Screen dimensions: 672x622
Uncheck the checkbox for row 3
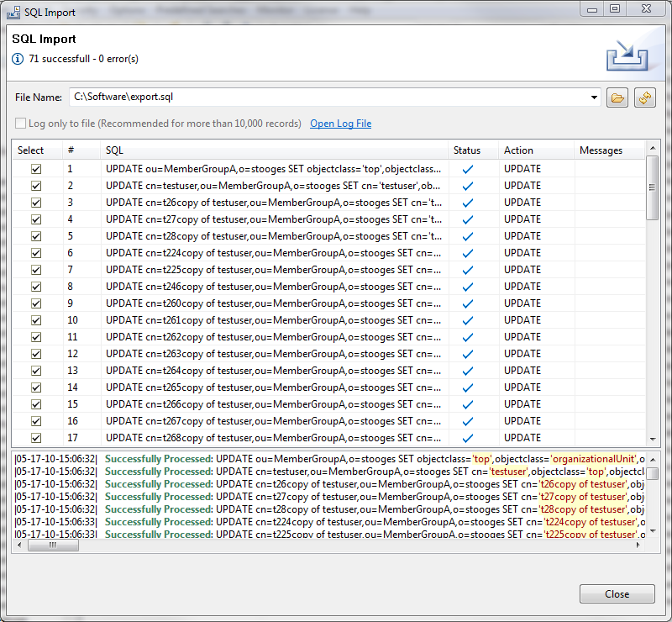(36, 203)
